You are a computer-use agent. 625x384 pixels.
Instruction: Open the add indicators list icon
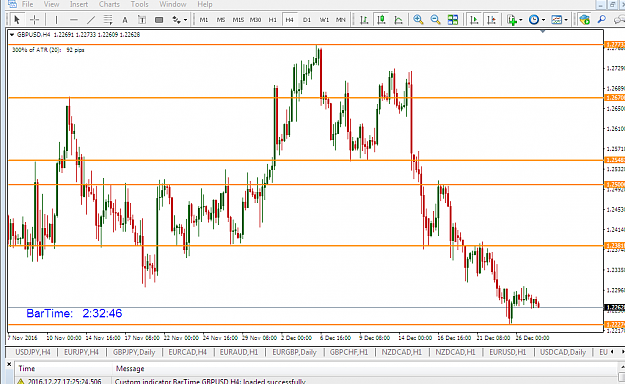(x=511, y=20)
